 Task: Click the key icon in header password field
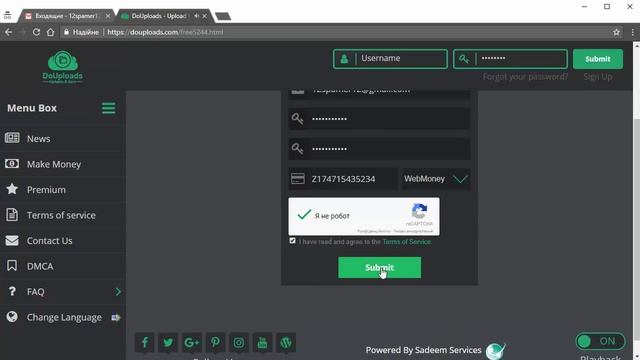coord(464,59)
